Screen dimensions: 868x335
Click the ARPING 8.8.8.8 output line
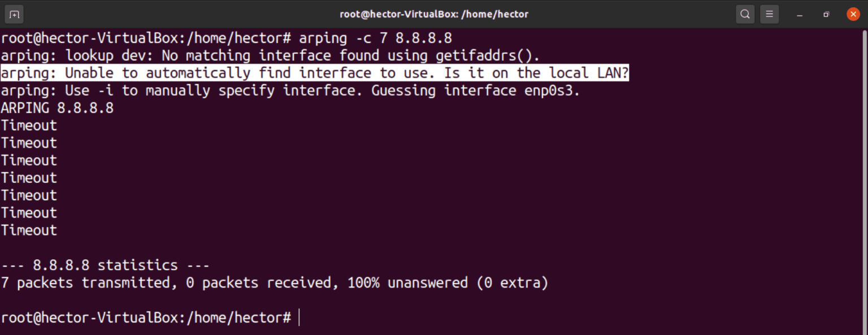pos(57,108)
